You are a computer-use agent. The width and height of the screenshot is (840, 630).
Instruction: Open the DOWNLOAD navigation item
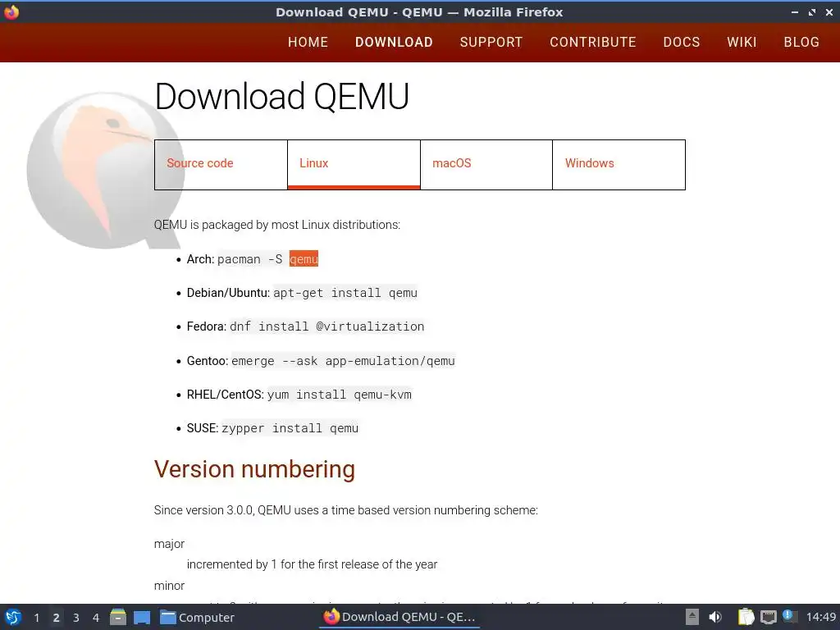pyautogui.click(x=394, y=43)
